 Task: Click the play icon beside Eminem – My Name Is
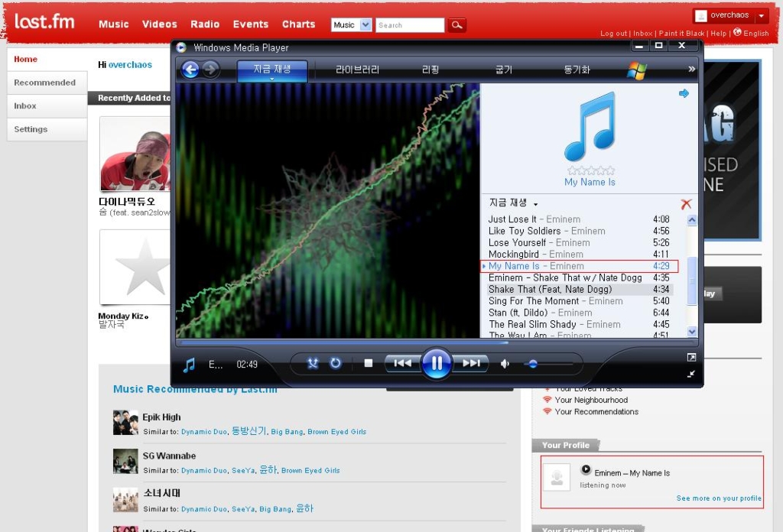(586, 469)
